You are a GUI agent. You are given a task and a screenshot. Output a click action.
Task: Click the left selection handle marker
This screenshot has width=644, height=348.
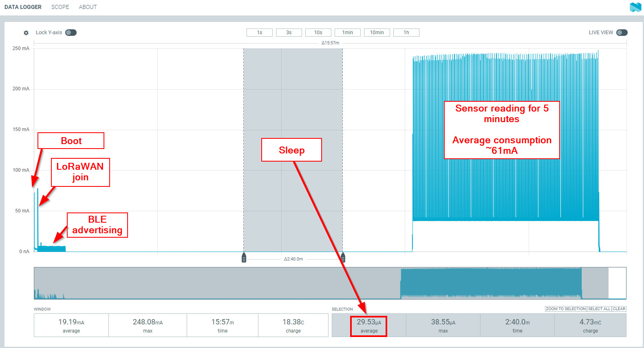click(244, 258)
